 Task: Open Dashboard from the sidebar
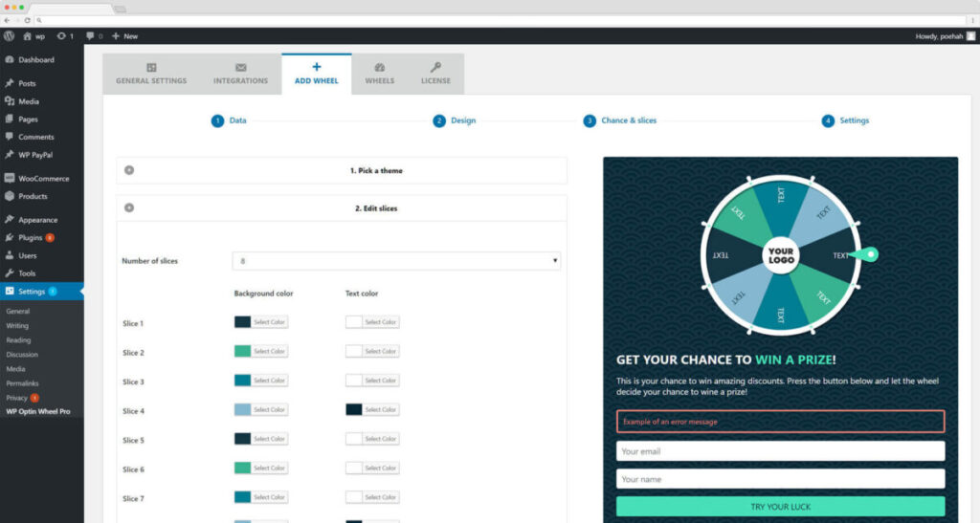pyautogui.click(x=36, y=60)
